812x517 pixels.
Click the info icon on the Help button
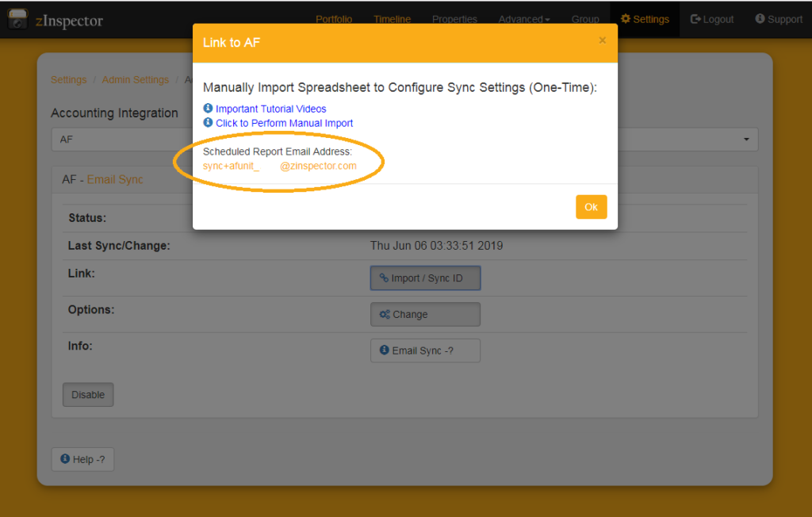pyautogui.click(x=65, y=459)
